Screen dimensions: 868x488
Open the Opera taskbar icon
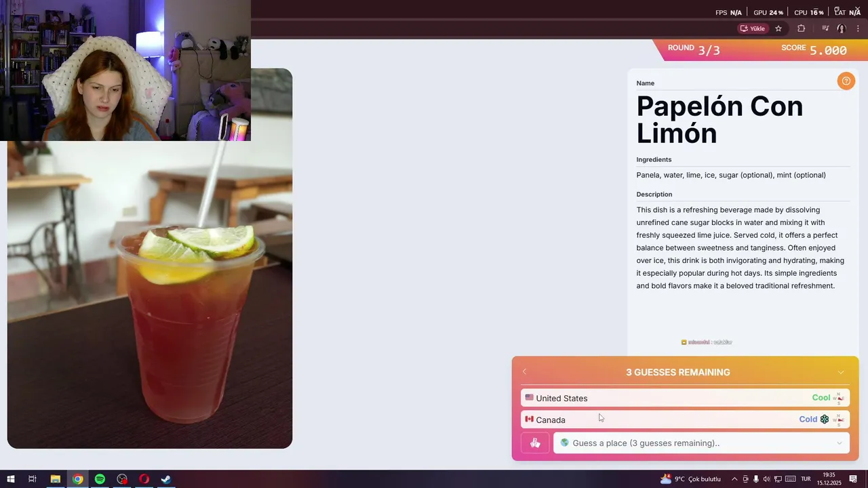tap(144, 479)
